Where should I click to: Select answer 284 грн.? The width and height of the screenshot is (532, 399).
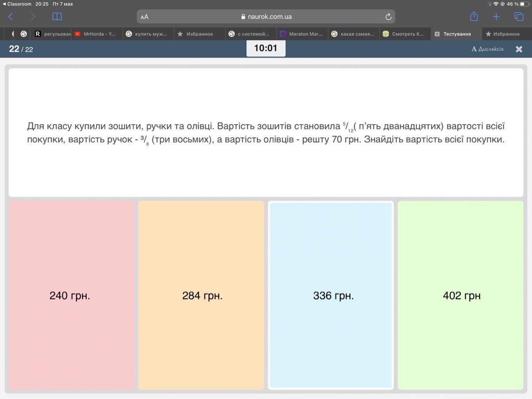(201, 296)
